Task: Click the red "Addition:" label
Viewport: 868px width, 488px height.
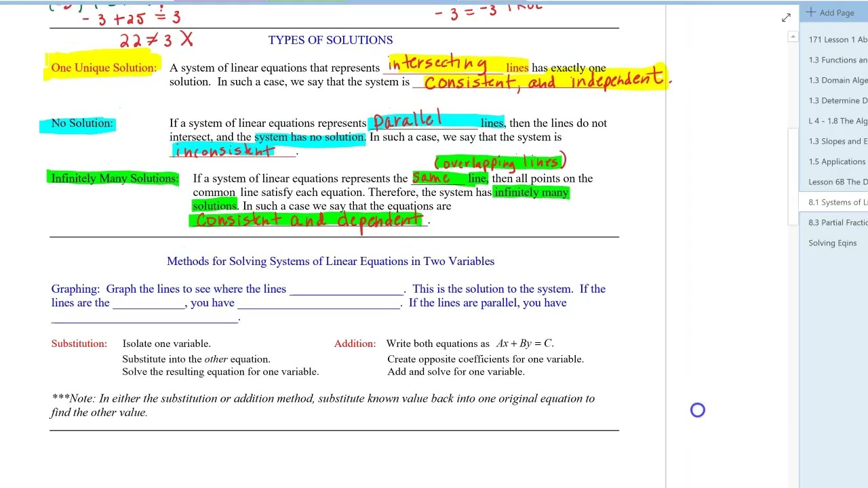Action: (x=355, y=344)
